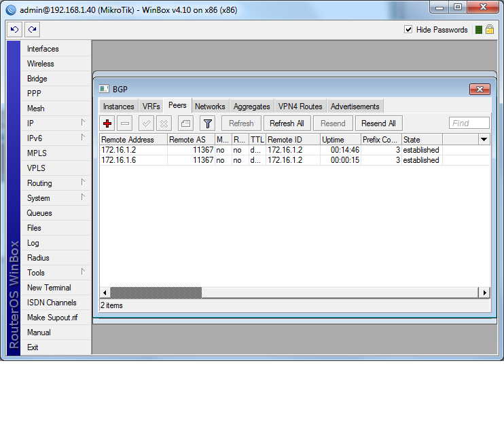
Task: Expand the IP submenu arrow
Action: [x=83, y=122]
